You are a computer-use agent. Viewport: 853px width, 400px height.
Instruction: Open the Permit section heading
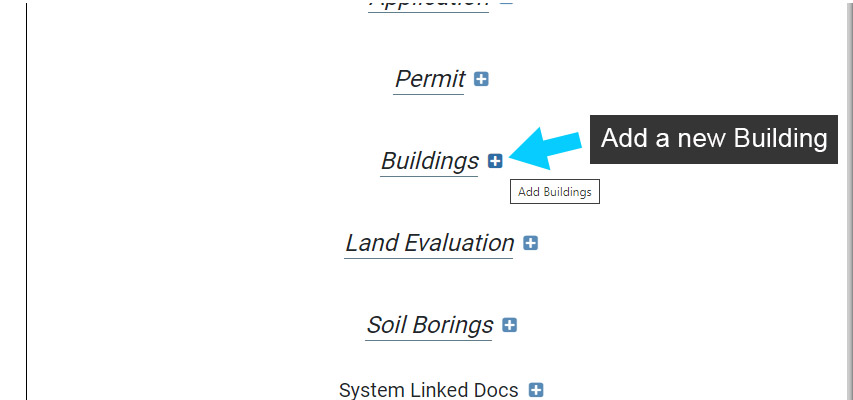click(x=430, y=79)
